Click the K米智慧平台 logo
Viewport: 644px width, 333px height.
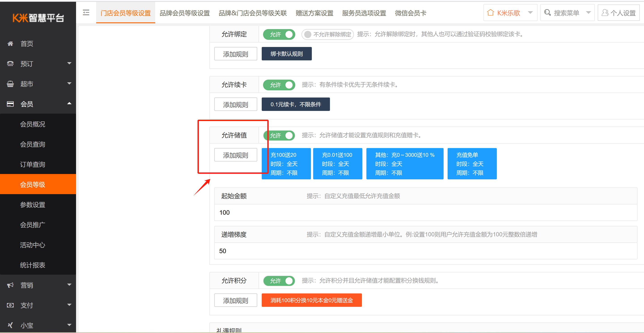coord(38,17)
